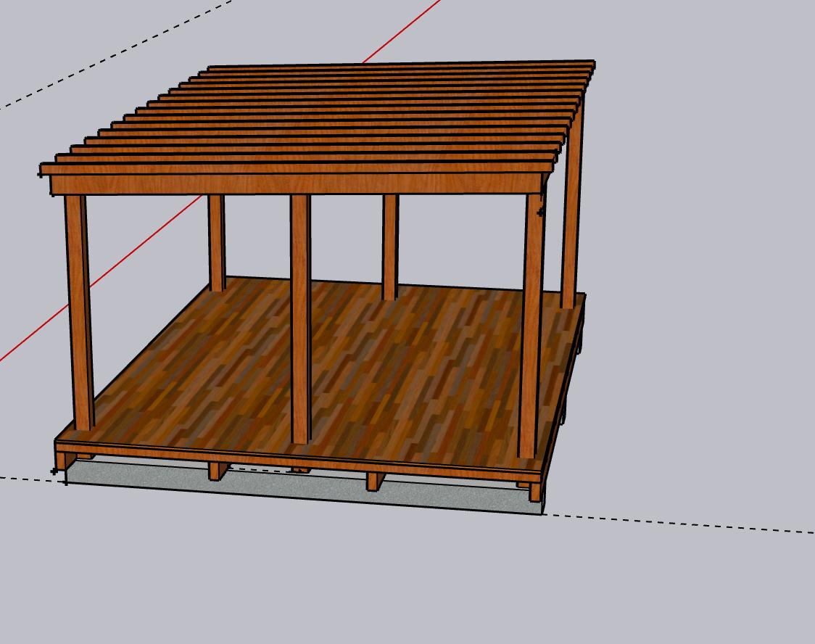
Task: Select the front-right pergola post
Action: [x=532, y=326]
